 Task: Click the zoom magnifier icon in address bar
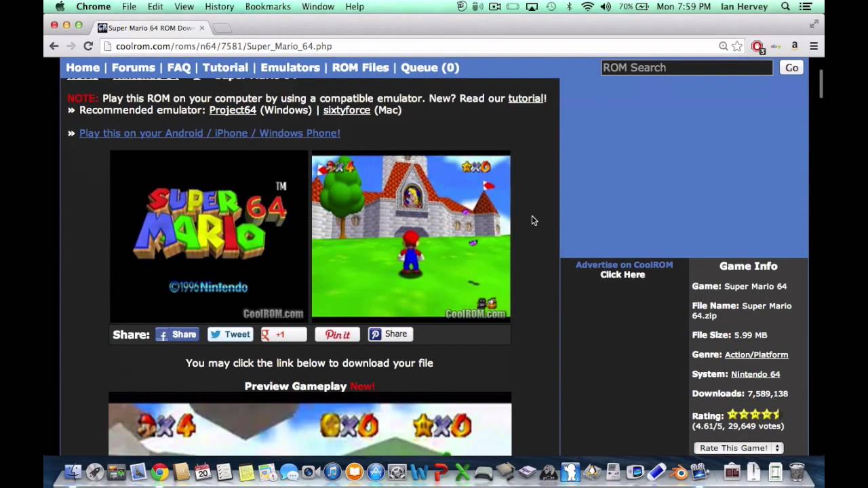[724, 46]
